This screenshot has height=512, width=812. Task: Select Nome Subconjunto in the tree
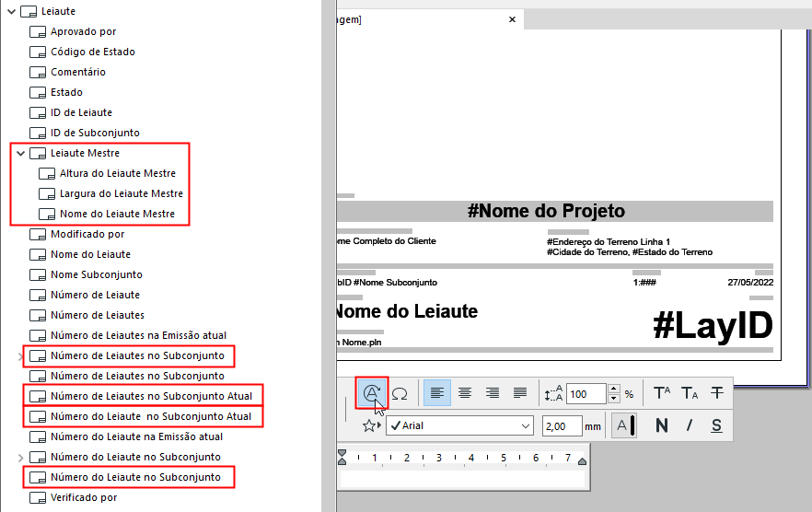click(97, 274)
